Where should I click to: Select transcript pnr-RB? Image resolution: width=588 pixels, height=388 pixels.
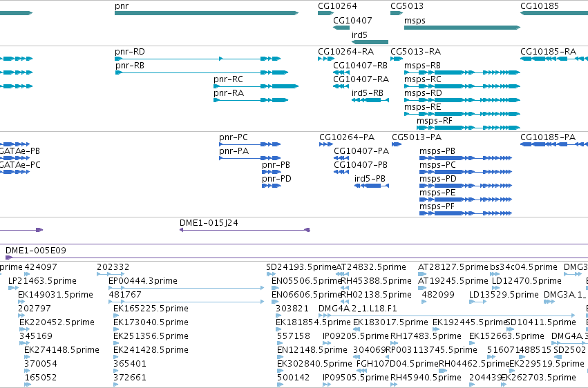click(202, 72)
